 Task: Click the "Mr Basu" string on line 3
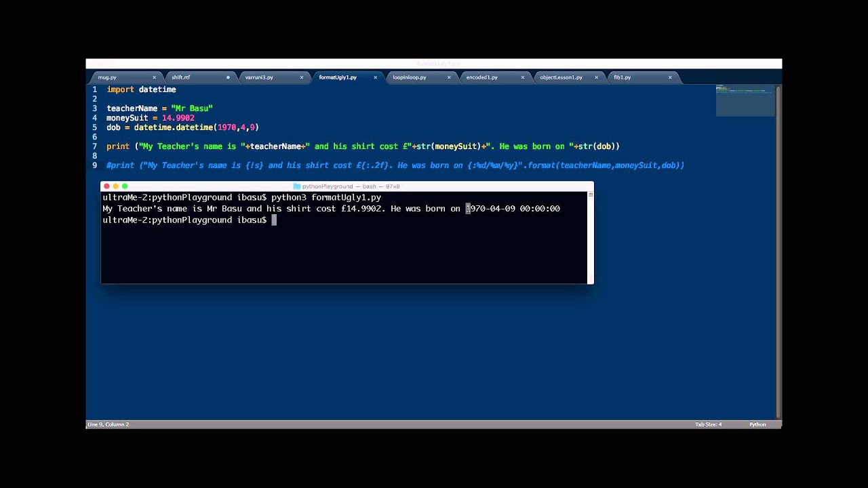[192, 108]
